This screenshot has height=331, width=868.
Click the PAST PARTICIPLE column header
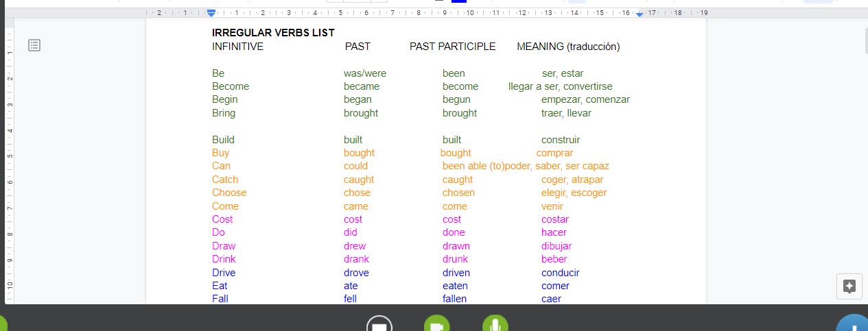(x=452, y=47)
